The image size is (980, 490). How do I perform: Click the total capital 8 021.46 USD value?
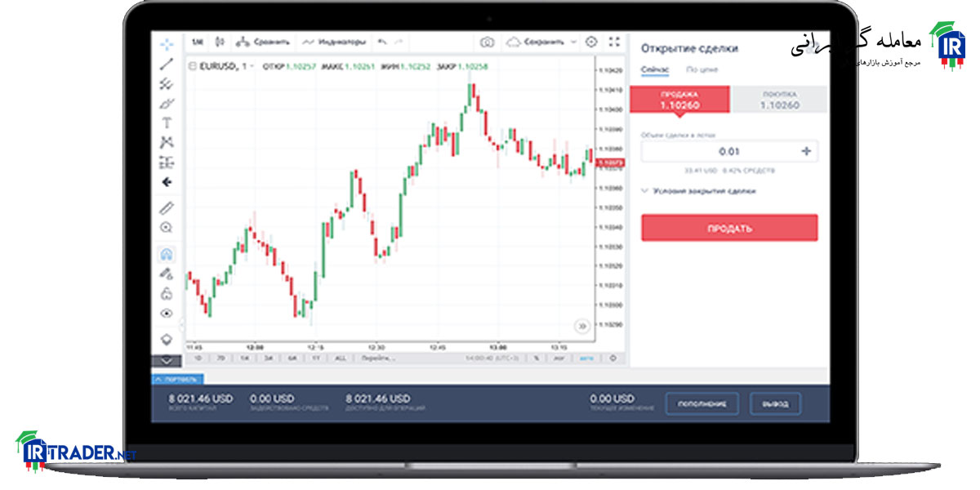[201, 399]
